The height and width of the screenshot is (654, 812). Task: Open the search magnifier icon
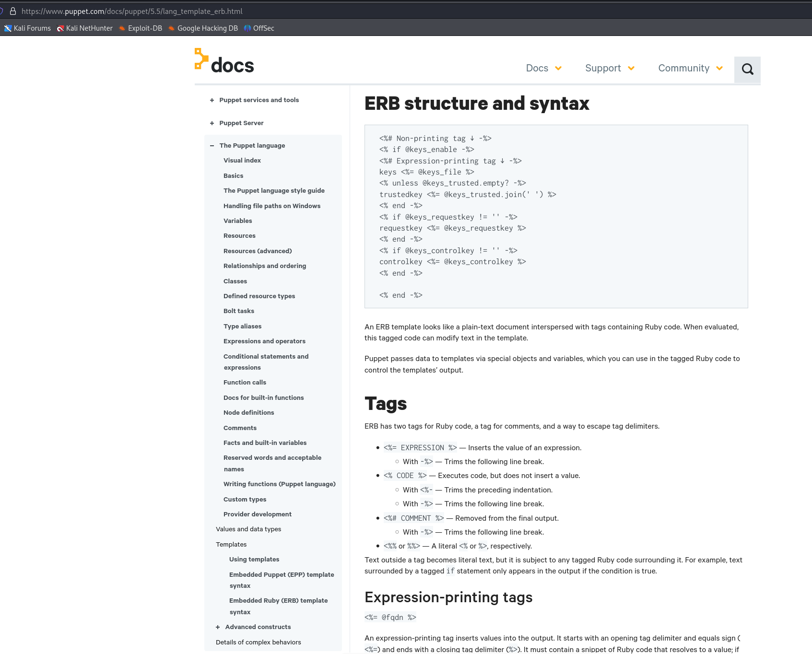tap(747, 69)
